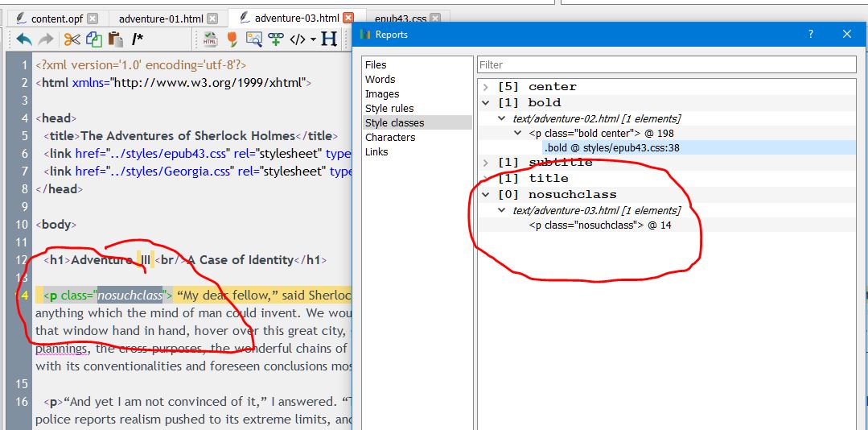Cut selection with the scissors icon
The height and width of the screenshot is (430, 868).
click(72, 39)
